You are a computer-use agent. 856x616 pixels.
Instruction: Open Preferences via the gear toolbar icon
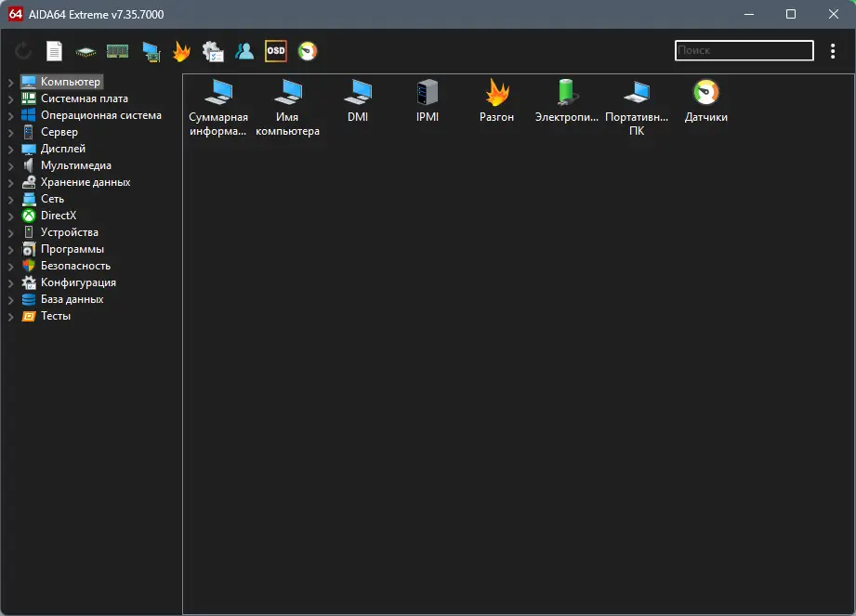213,51
